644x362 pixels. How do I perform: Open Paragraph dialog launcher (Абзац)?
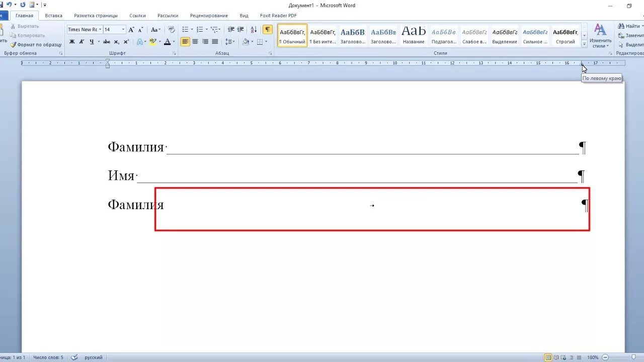point(270,53)
